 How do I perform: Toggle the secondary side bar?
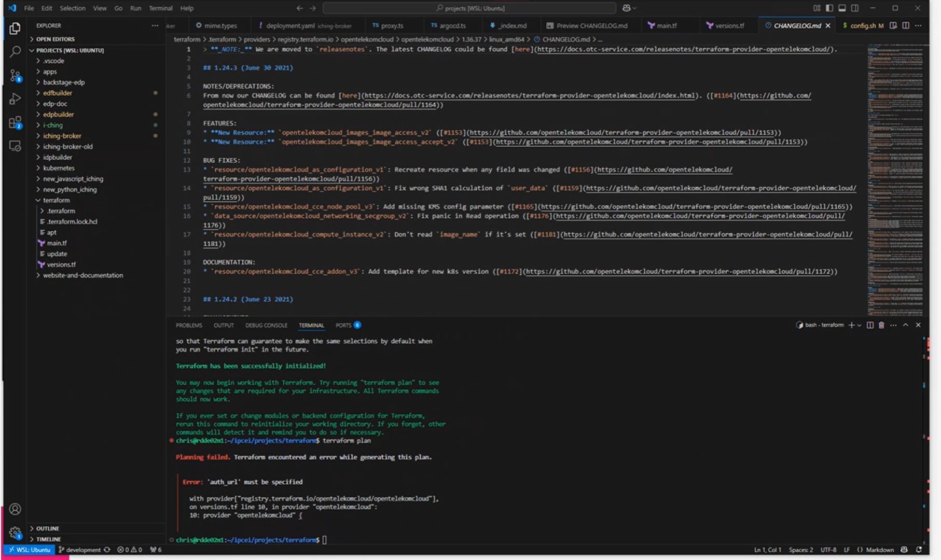(x=855, y=8)
